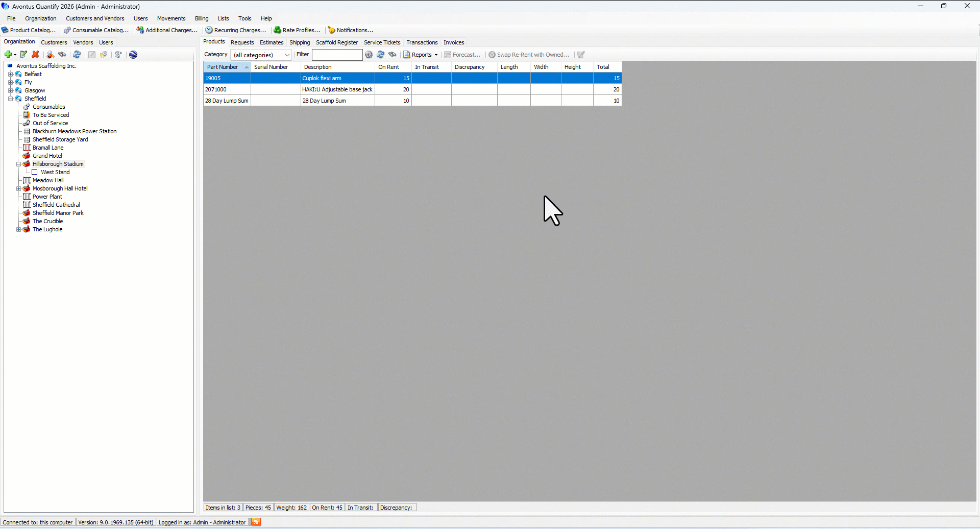The height and width of the screenshot is (529, 980).
Task: Switch to the Customers tab
Action: (x=54, y=42)
